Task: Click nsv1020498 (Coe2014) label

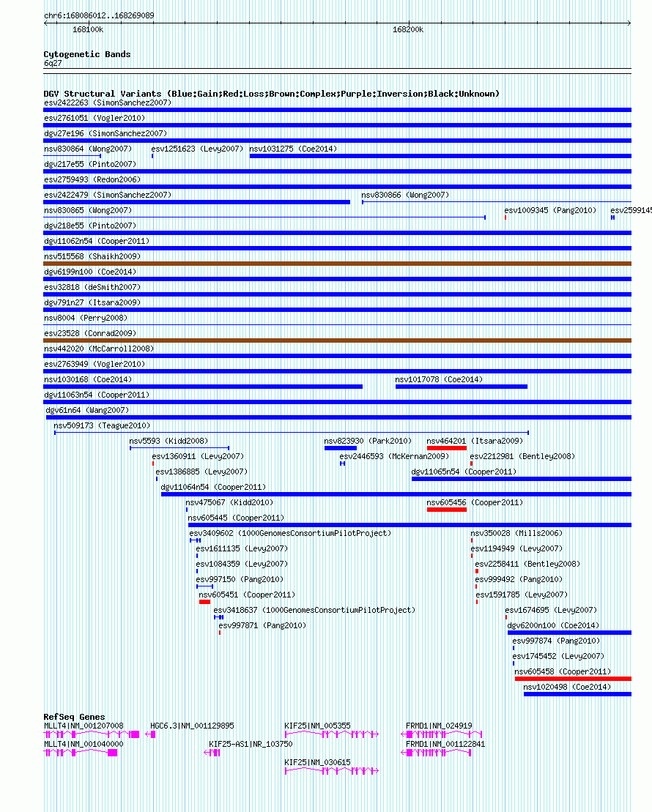Action: point(567,688)
